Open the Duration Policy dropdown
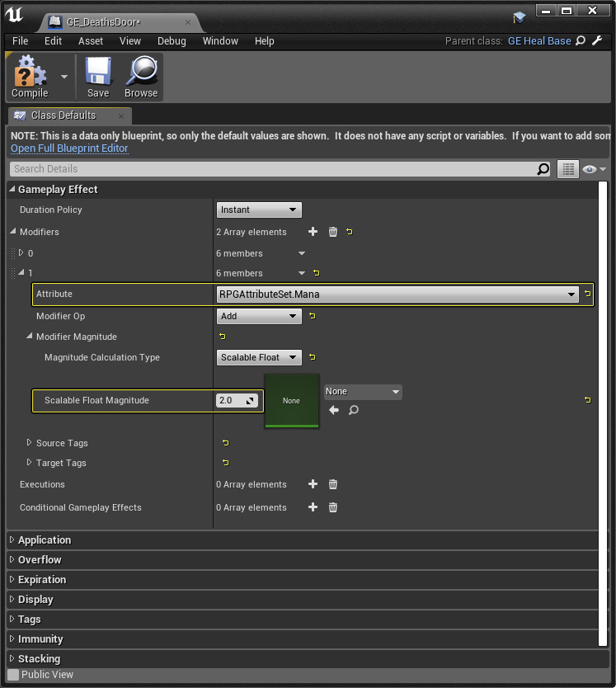This screenshot has height=688, width=616. (259, 210)
